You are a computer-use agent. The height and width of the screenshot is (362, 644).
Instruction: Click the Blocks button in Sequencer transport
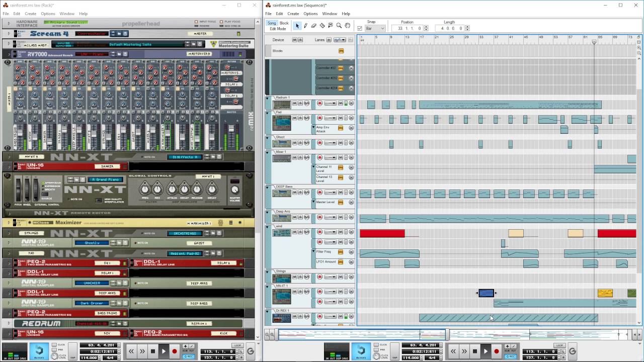[x=361, y=351]
